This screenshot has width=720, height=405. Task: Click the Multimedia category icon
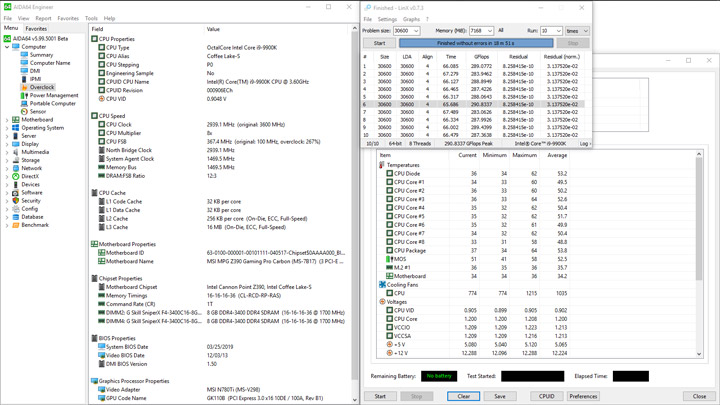click(16, 152)
